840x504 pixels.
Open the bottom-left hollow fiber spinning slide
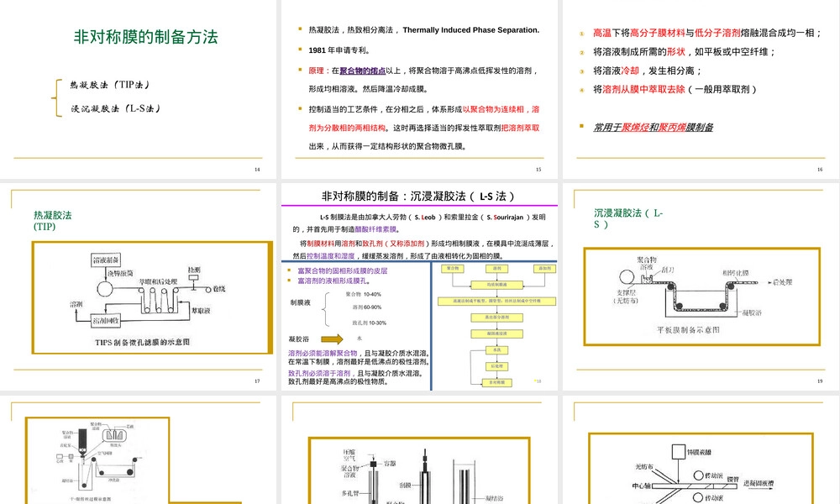click(139, 450)
